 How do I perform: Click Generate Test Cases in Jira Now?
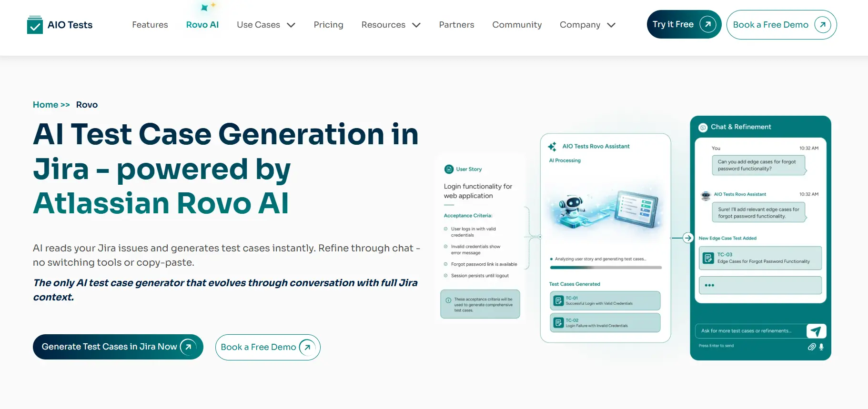pos(118,347)
